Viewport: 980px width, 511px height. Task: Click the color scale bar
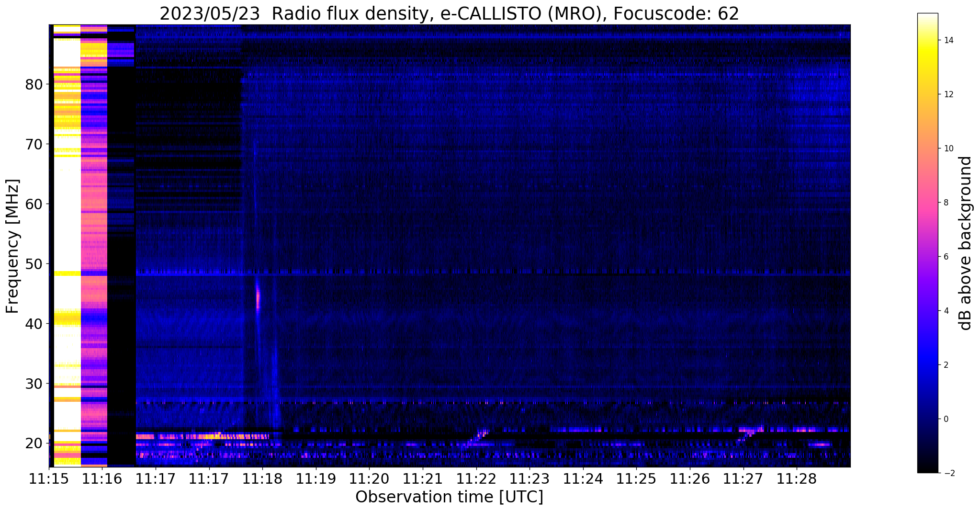pos(927,243)
